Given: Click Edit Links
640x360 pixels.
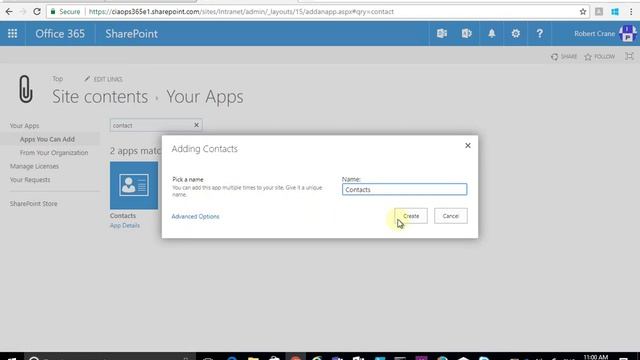Looking at the screenshot, I should tap(104, 79).
